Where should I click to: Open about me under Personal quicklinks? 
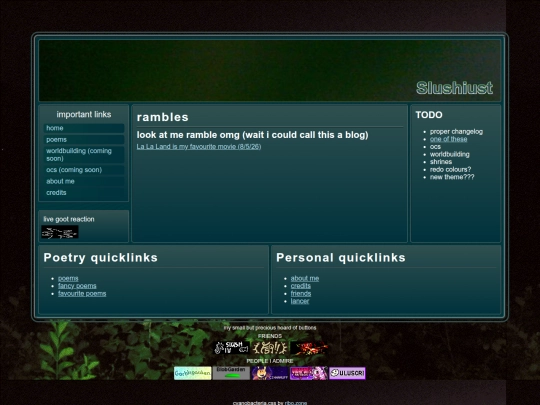point(305,278)
